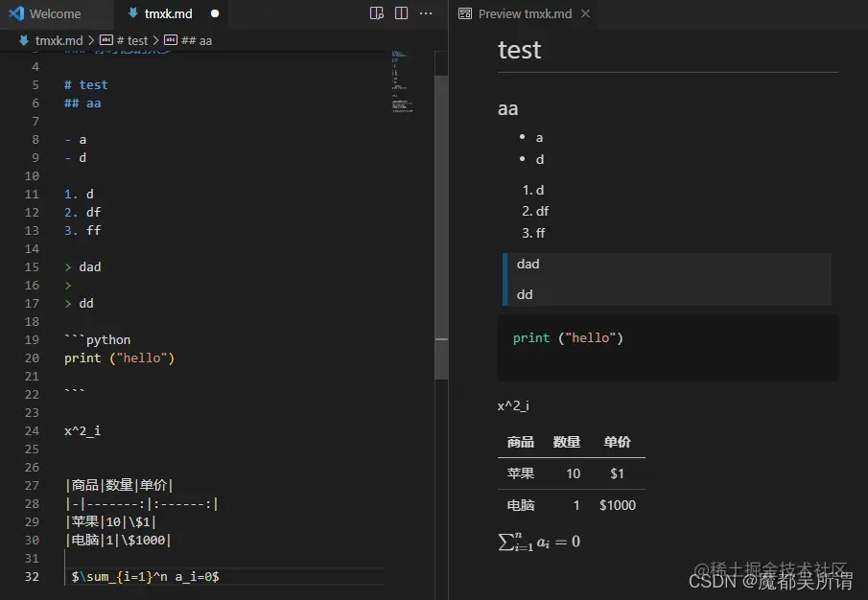The width and height of the screenshot is (868, 600).
Task: Click the '2. df' line in editor
Action: coord(82,213)
